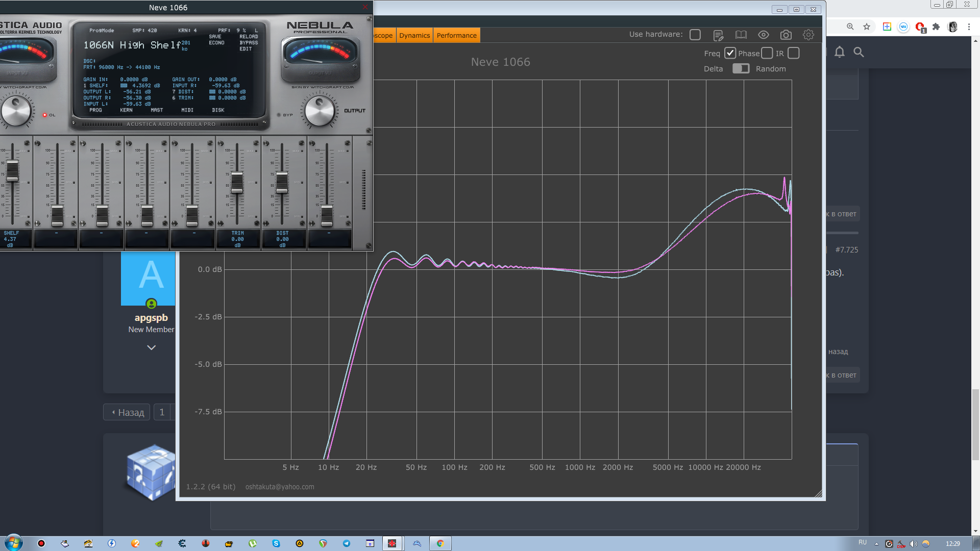Open apgspb username link
Viewport: 980px width, 551px height.
click(151, 318)
